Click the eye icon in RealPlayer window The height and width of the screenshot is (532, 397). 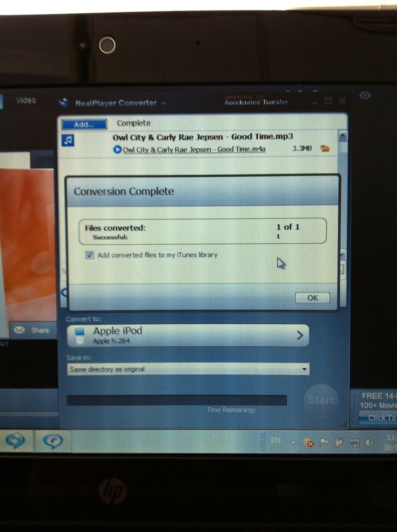coord(365,95)
